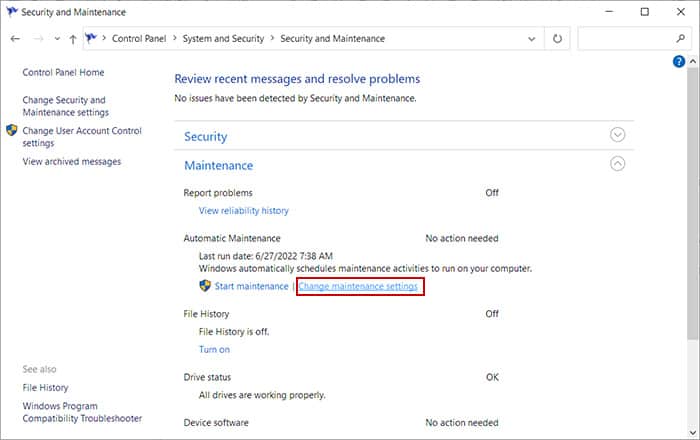Image resolution: width=700 pixels, height=440 pixels.
Task: Open Change Security and Maintenance settings
Action: tap(66, 106)
